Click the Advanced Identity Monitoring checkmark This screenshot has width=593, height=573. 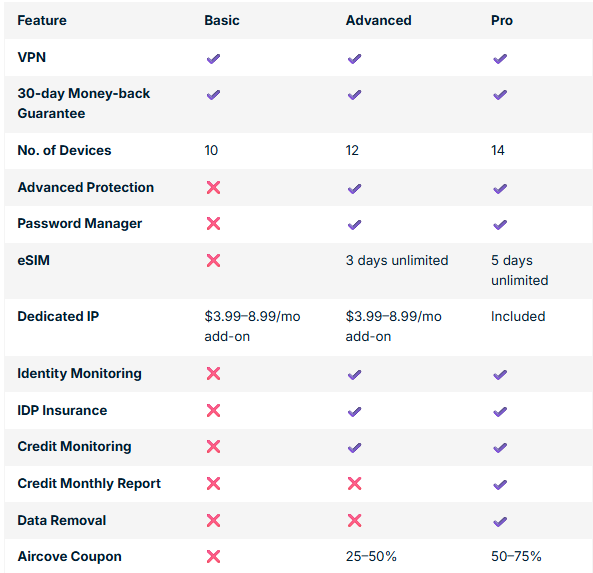pyautogui.click(x=354, y=375)
